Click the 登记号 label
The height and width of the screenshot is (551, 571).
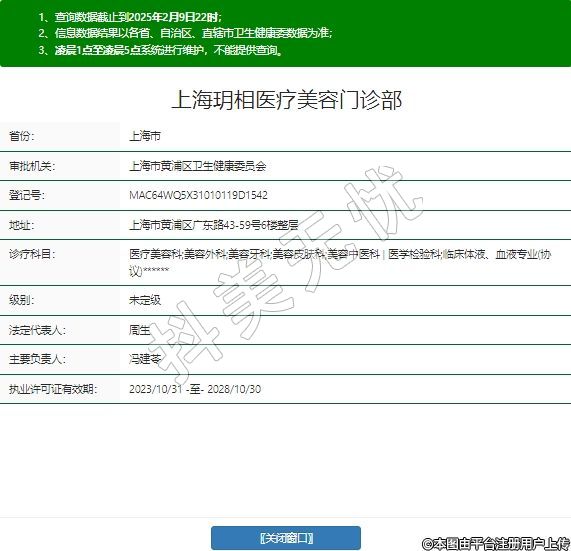[x=27, y=195]
